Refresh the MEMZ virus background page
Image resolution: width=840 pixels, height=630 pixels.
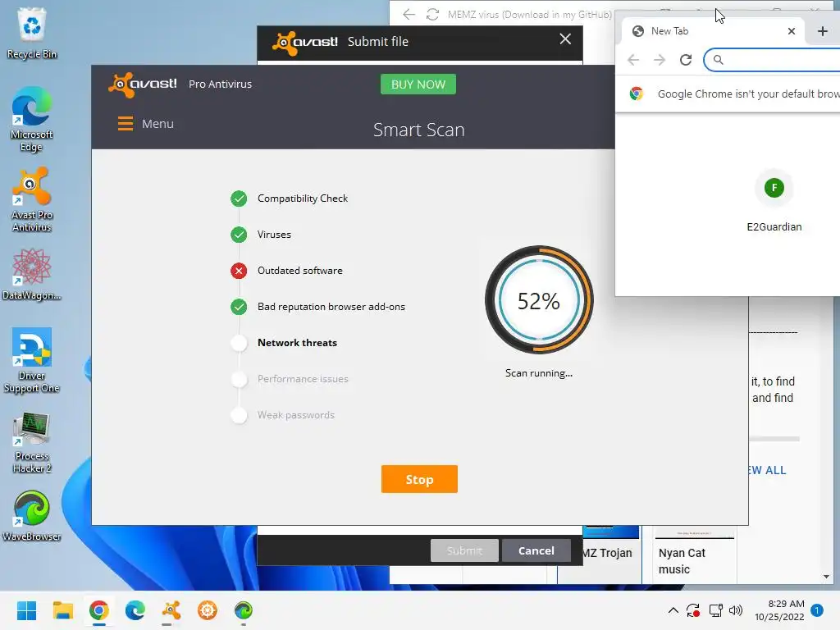click(432, 15)
